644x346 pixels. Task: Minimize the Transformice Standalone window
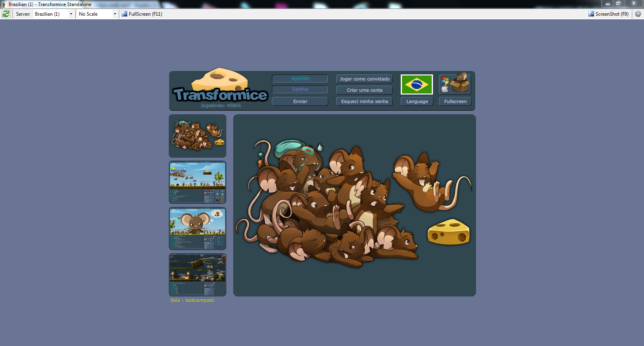pyautogui.click(x=608, y=4)
